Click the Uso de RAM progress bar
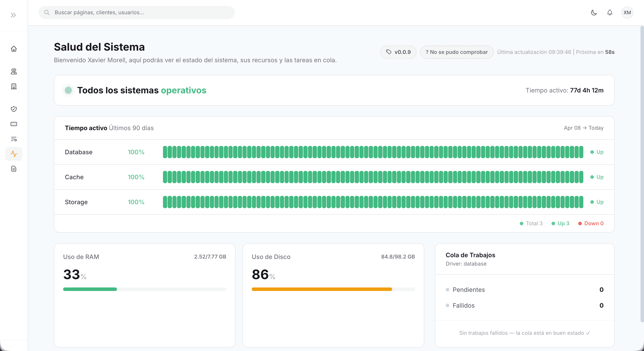The height and width of the screenshot is (351, 644). pos(145,289)
